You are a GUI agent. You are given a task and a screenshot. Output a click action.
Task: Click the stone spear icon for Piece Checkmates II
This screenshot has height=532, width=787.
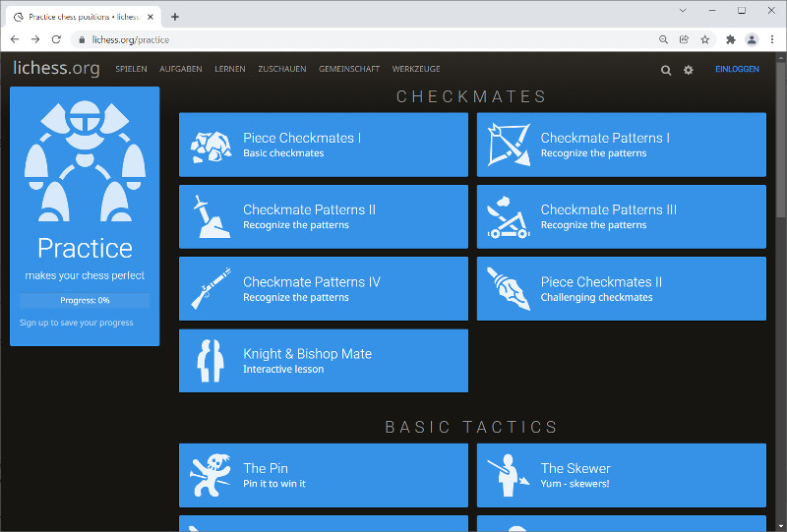pos(509,288)
